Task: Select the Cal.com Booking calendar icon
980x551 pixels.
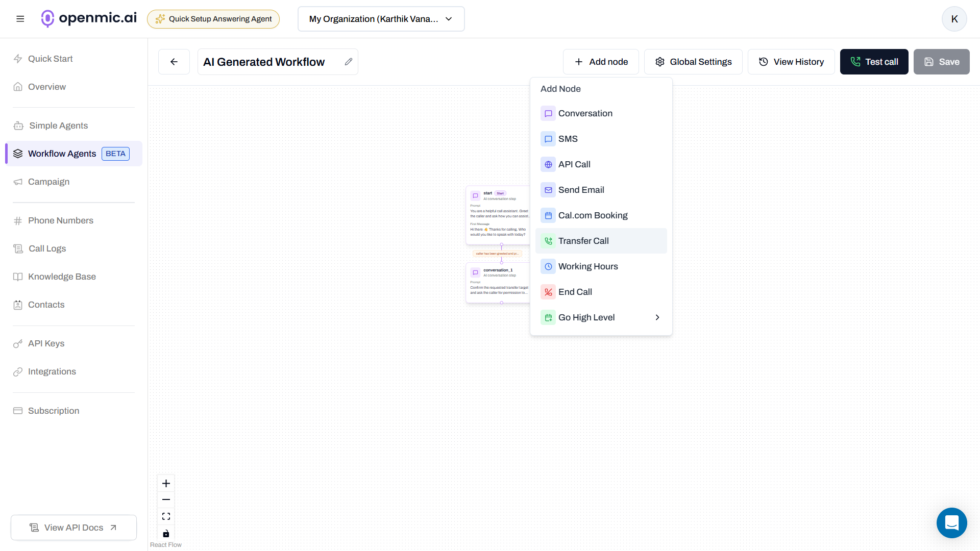Action: pyautogui.click(x=548, y=215)
